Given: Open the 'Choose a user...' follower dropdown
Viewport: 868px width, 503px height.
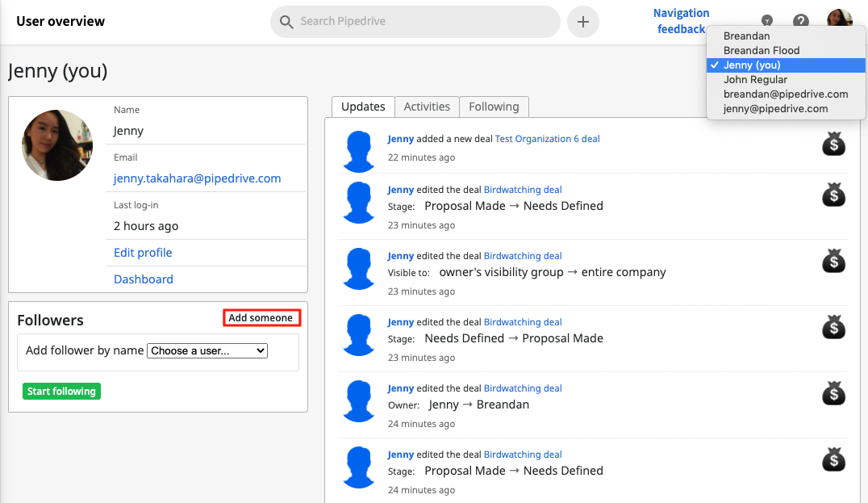Looking at the screenshot, I should [x=207, y=350].
